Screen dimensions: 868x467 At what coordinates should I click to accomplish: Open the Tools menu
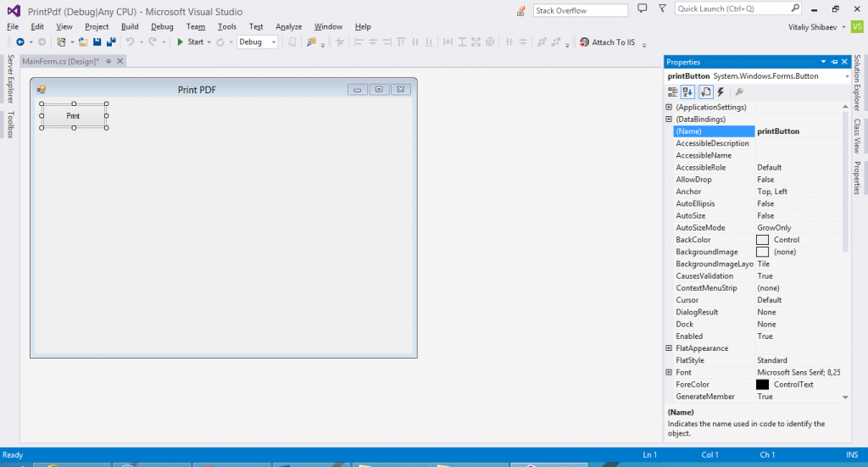[227, 26]
